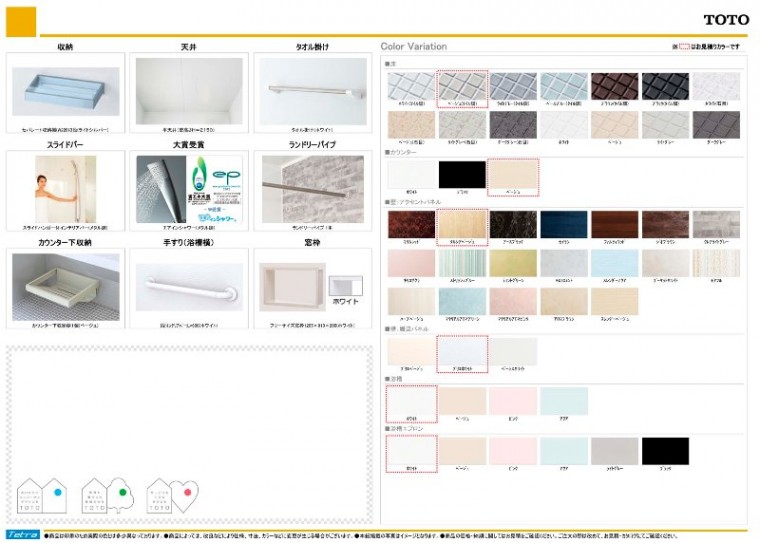Choose the aqua marble accent panel in third row

pos(462,302)
